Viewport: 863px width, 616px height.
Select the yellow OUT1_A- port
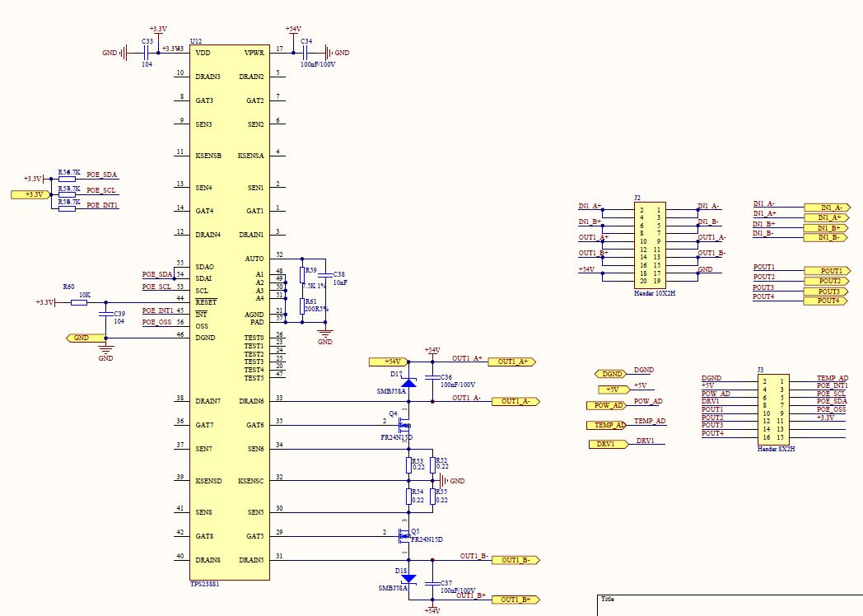pyautogui.click(x=515, y=401)
